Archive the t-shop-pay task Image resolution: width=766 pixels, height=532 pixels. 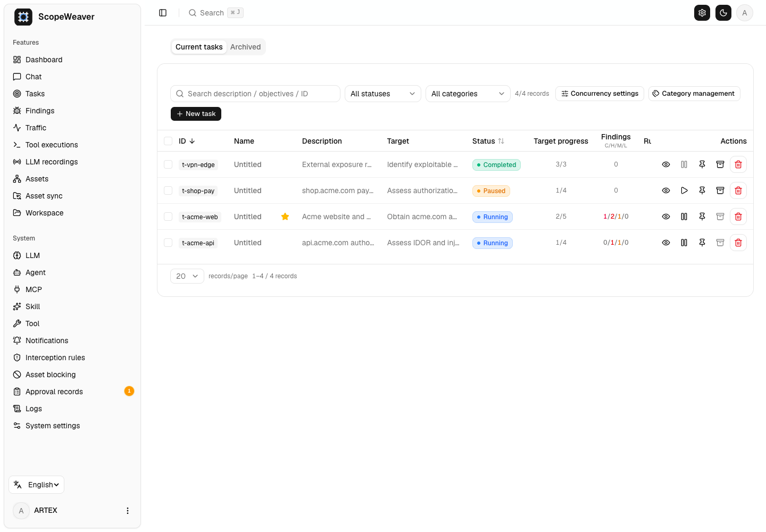(720, 190)
